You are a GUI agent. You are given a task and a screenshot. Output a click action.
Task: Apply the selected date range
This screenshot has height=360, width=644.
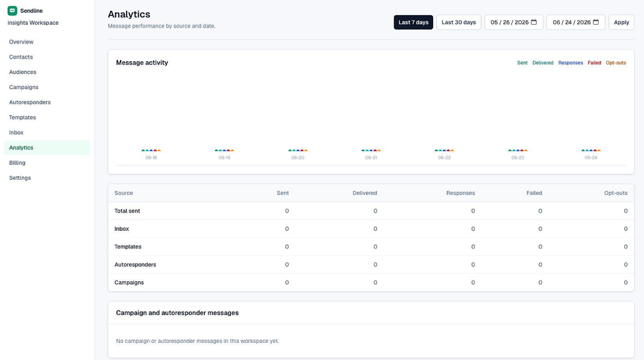pos(621,22)
